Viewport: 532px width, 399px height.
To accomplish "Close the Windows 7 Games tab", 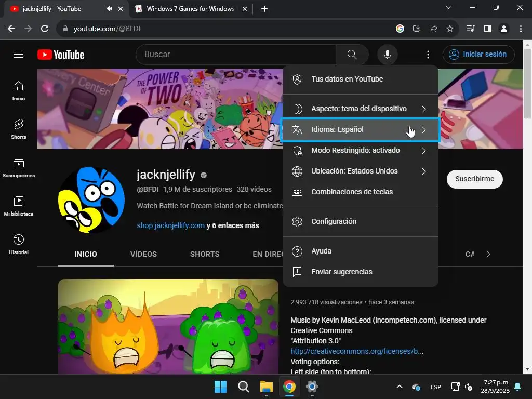I will (x=244, y=9).
